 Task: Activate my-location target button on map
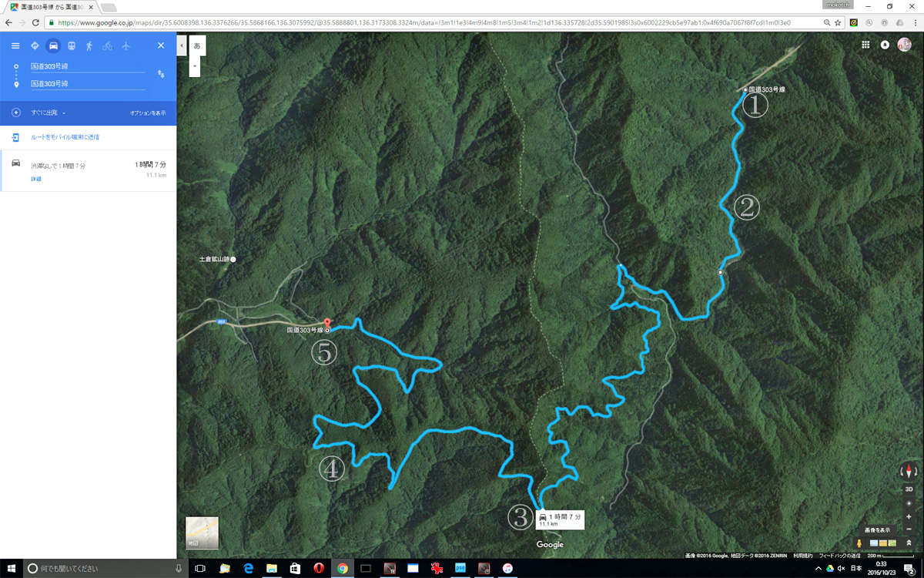(x=909, y=503)
